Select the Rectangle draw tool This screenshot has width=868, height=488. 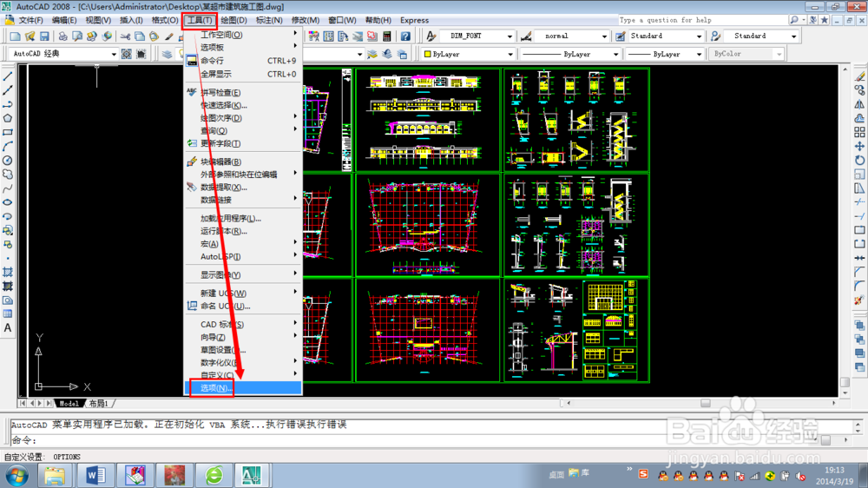(x=8, y=132)
